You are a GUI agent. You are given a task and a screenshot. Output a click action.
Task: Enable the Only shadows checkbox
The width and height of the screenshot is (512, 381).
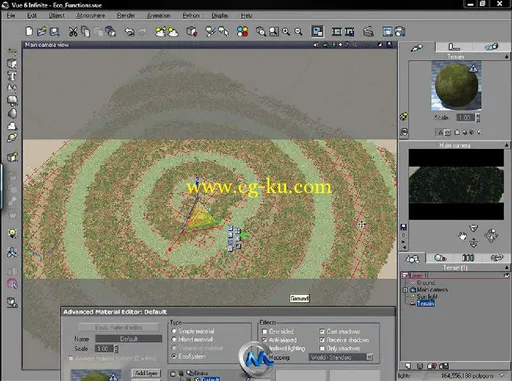coord(322,348)
